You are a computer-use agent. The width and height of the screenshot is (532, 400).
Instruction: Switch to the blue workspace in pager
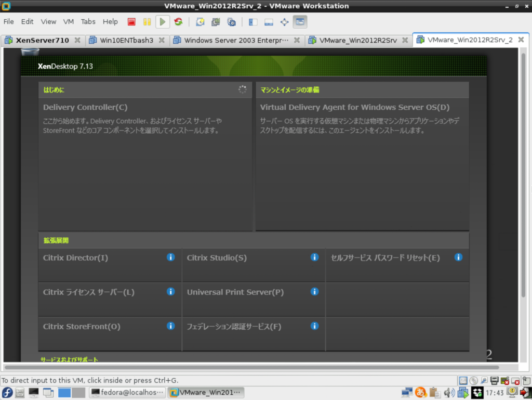pos(64,393)
